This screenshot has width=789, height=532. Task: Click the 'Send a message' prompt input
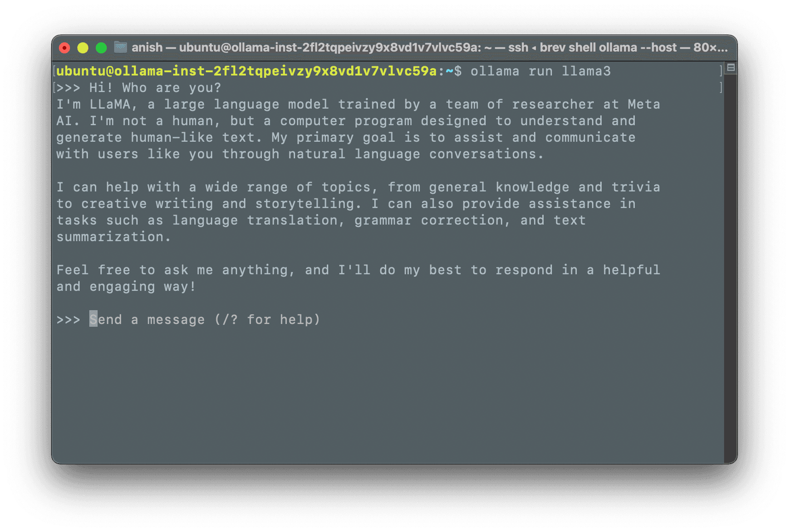tap(204, 319)
